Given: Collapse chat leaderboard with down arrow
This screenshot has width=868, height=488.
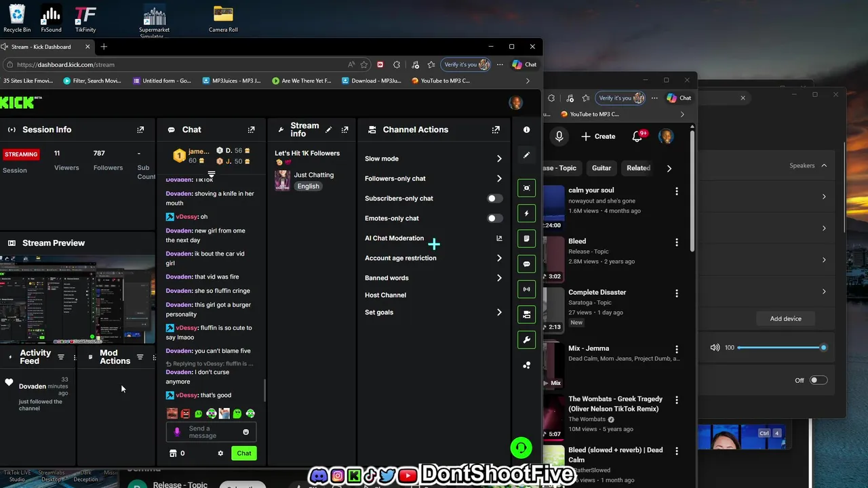Looking at the screenshot, I should coord(211,175).
